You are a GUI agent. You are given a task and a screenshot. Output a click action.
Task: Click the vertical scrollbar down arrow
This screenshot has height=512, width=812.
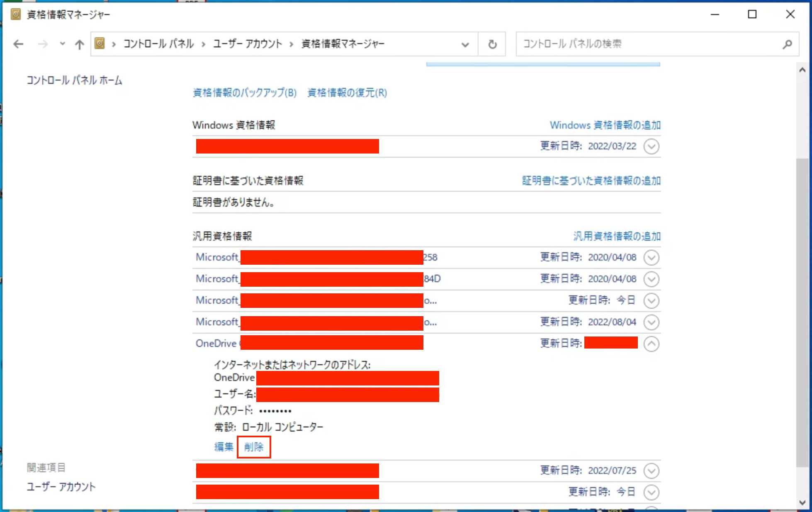point(802,503)
